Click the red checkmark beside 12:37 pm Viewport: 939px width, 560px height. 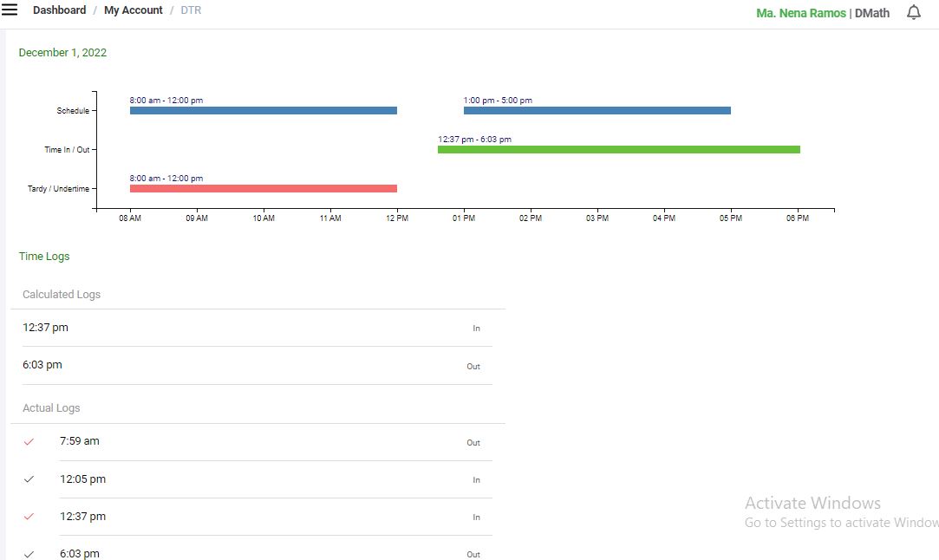[29, 517]
